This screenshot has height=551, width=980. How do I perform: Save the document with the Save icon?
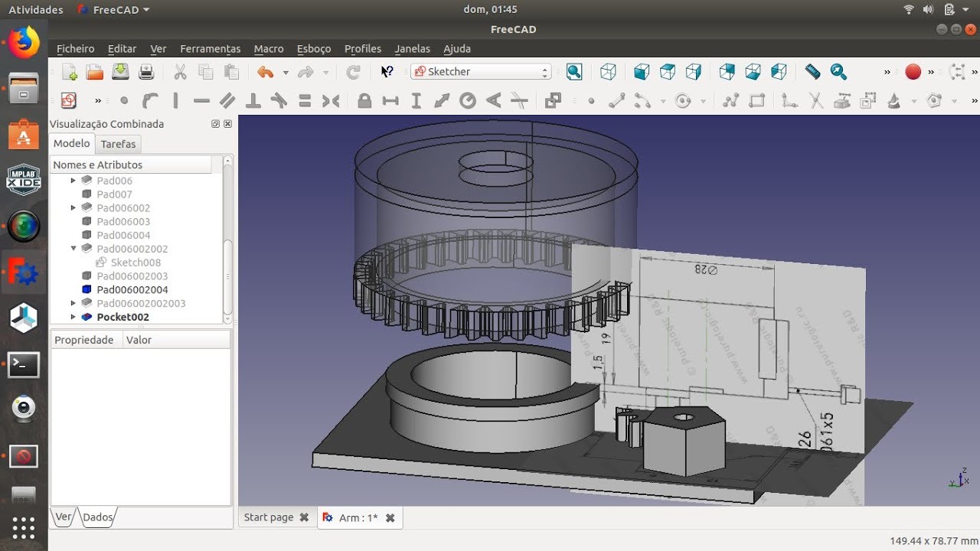click(120, 72)
